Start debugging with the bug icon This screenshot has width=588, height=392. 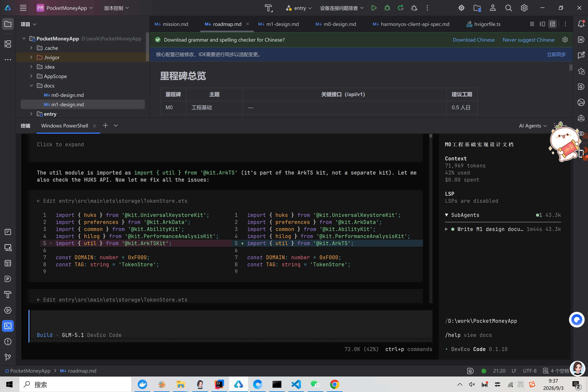[387, 8]
